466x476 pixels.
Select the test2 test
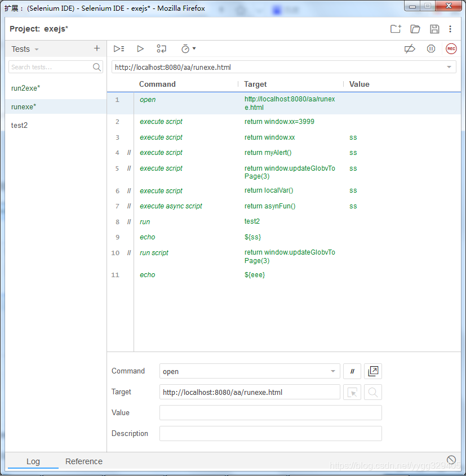[x=56, y=126]
